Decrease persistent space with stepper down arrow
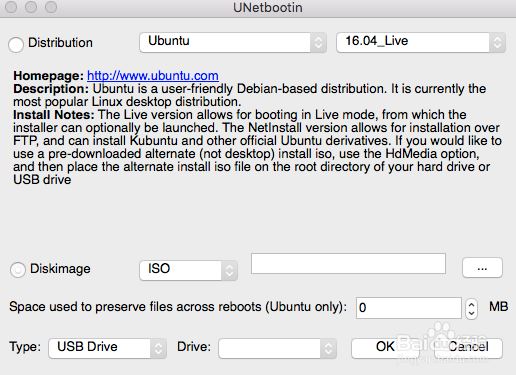516x375 pixels. point(471,313)
